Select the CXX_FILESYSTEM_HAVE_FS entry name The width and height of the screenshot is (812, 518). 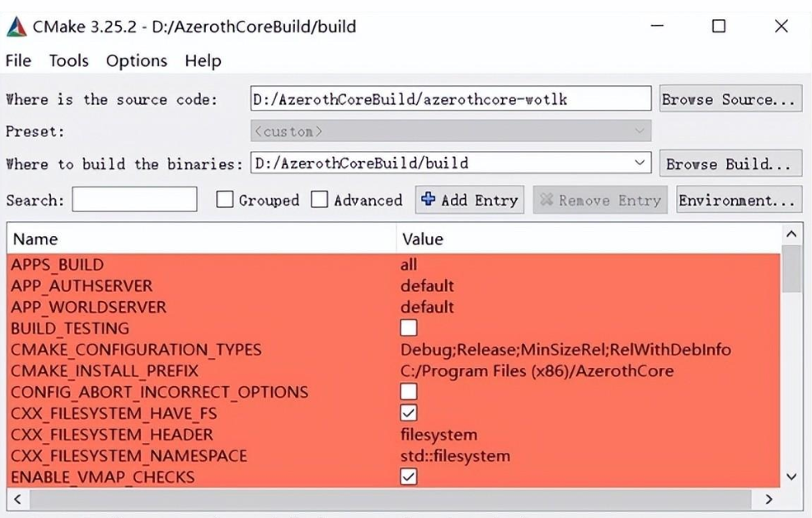point(113,414)
